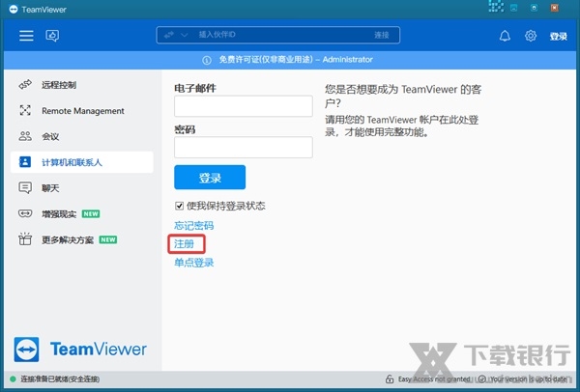
Task: Click the chat bubble icon in sidebar
Action: 25,187
